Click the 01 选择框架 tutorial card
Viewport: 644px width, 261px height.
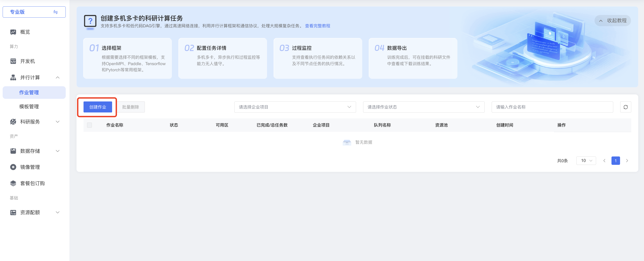click(127, 59)
